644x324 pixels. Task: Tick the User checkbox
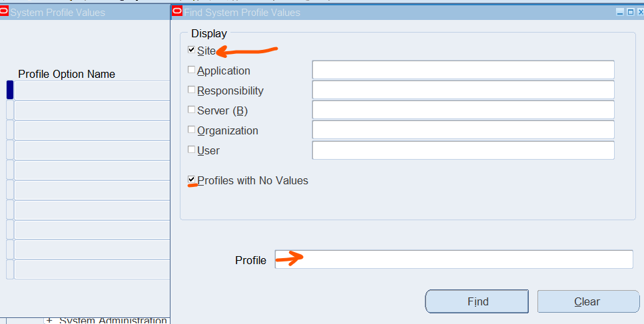pos(191,150)
